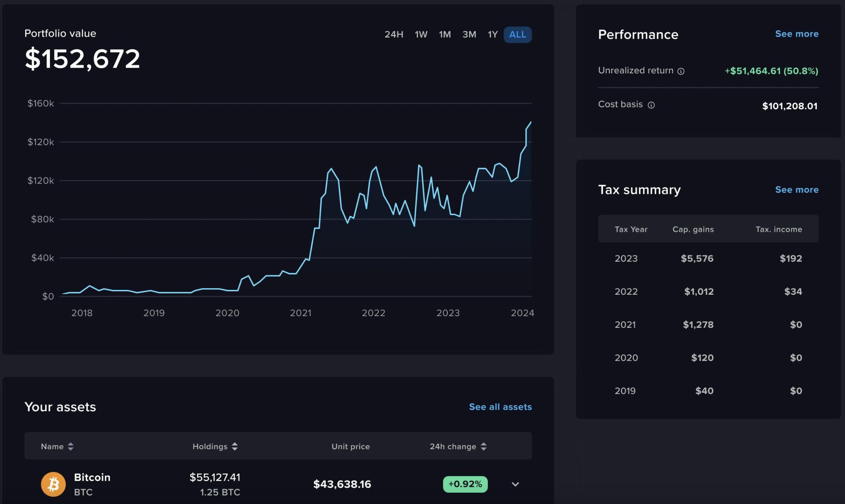Switch chart to 24H view
845x504 pixels.
tap(394, 35)
